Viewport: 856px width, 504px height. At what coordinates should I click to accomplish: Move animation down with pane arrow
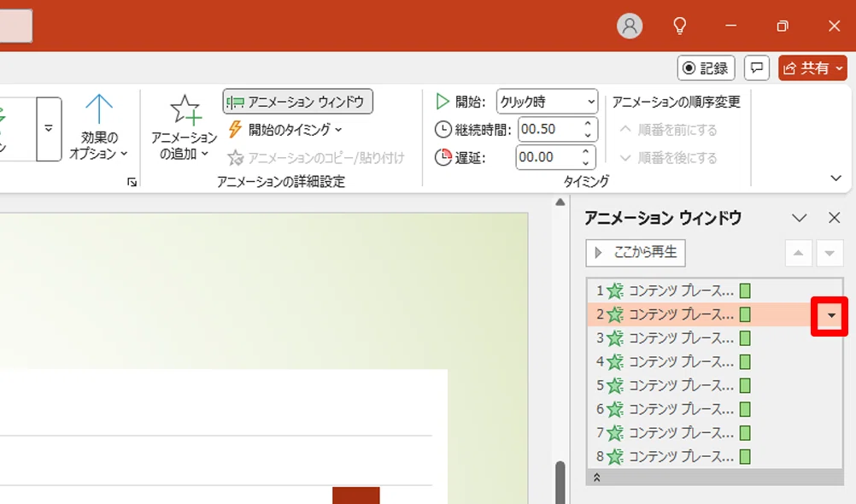coord(830,253)
